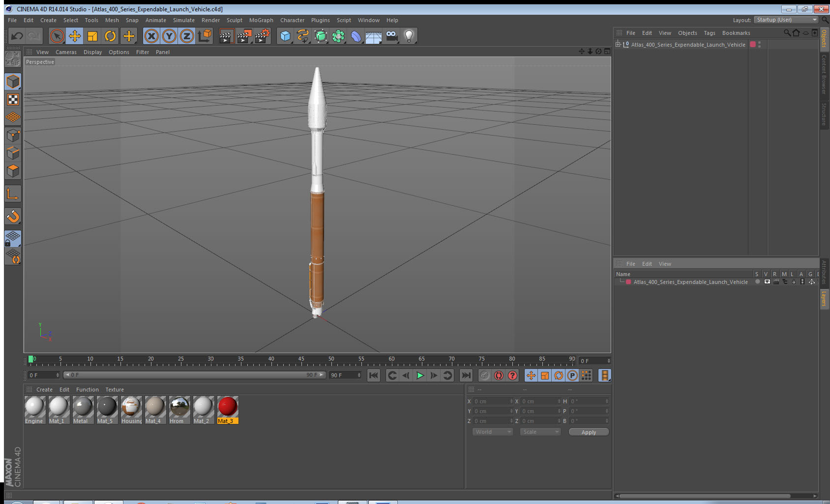This screenshot has height=504, width=830.
Task: Open the MoGraph menu
Action: click(x=261, y=20)
